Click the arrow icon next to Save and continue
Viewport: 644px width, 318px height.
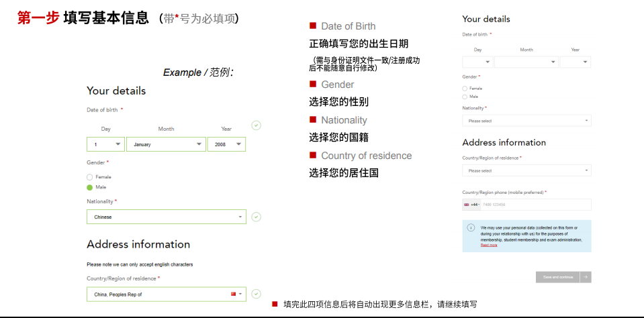[586, 276]
